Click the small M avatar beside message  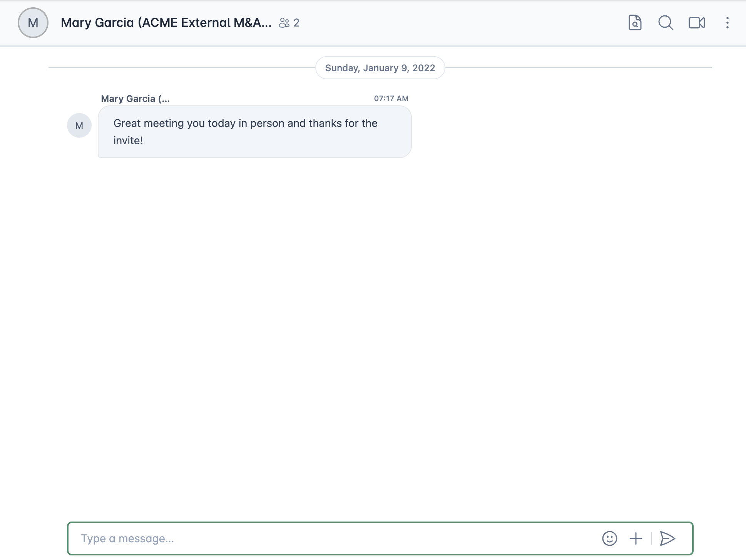coord(79,125)
